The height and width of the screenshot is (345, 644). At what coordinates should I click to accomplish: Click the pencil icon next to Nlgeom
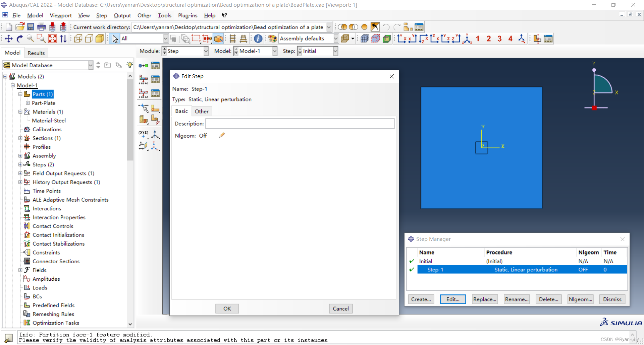click(222, 135)
